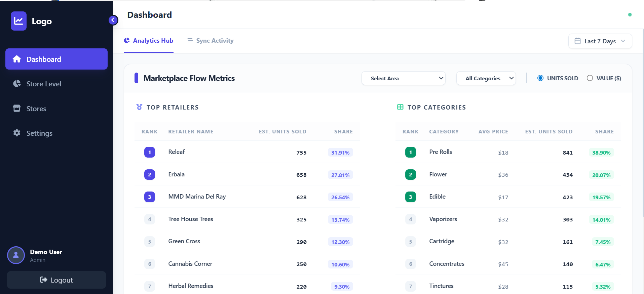Collapse the sidebar with the arrow button

(x=113, y=20)
